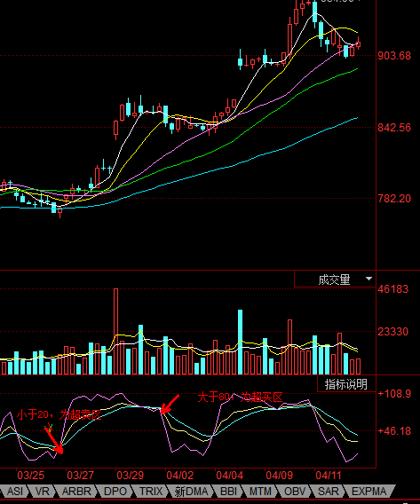Image resolution: width=420 pixels, height=504 pixels.
Task: Switch to the ASI indicator tab
Action: coord(14,492)
